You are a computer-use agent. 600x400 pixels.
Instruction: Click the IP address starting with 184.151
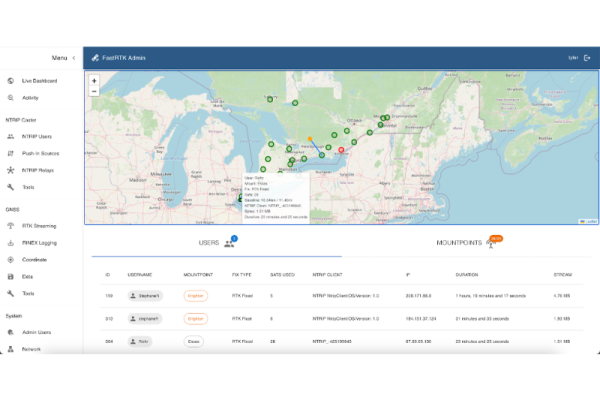421,318
